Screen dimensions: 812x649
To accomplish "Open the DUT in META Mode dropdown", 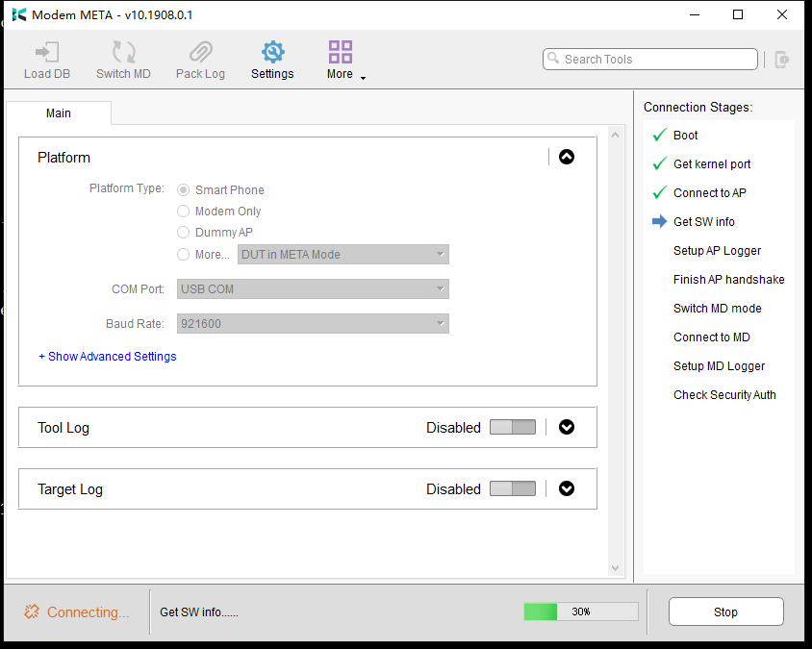I will pos(343,255).
